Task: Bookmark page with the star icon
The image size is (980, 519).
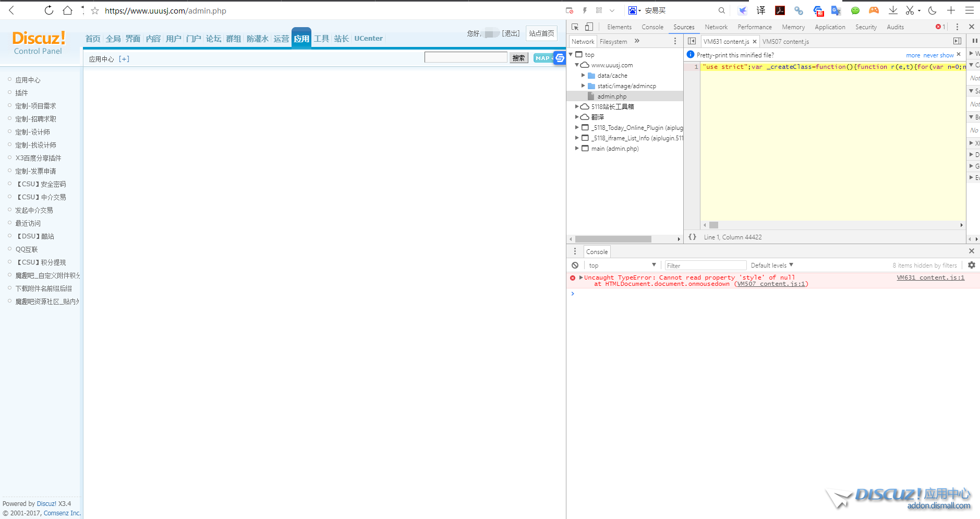Action: click(x=95, y=10)
